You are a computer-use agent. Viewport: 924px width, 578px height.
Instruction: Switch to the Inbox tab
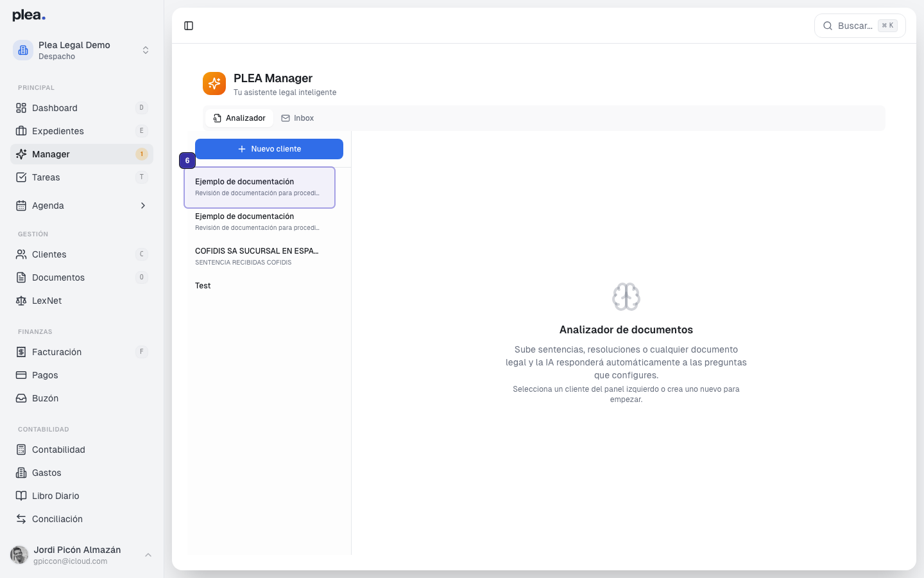[297, 118]
